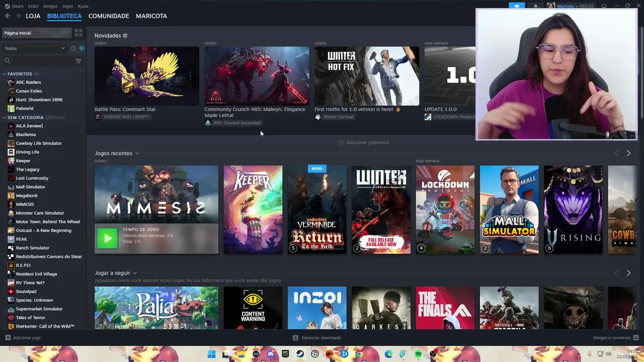The height and width of the screenshot is (362, 644).
Task: Open advanced filter options icon
Action: tap(78, 61)
